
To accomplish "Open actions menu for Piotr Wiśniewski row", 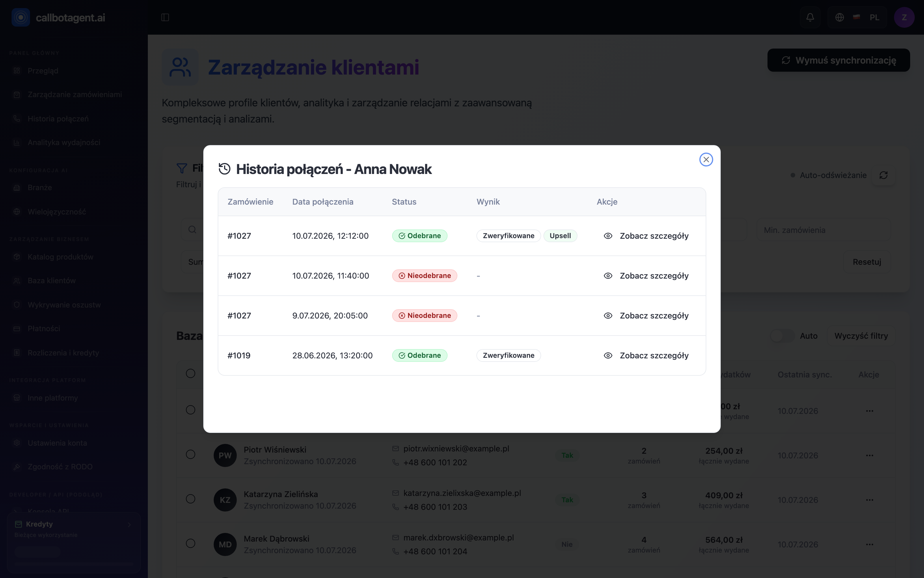I will coord(869,455).
